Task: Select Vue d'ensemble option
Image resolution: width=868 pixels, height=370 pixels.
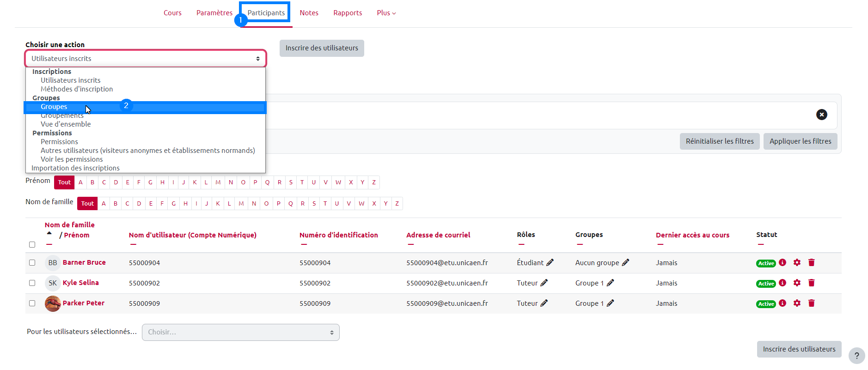Action: (146, 124)
